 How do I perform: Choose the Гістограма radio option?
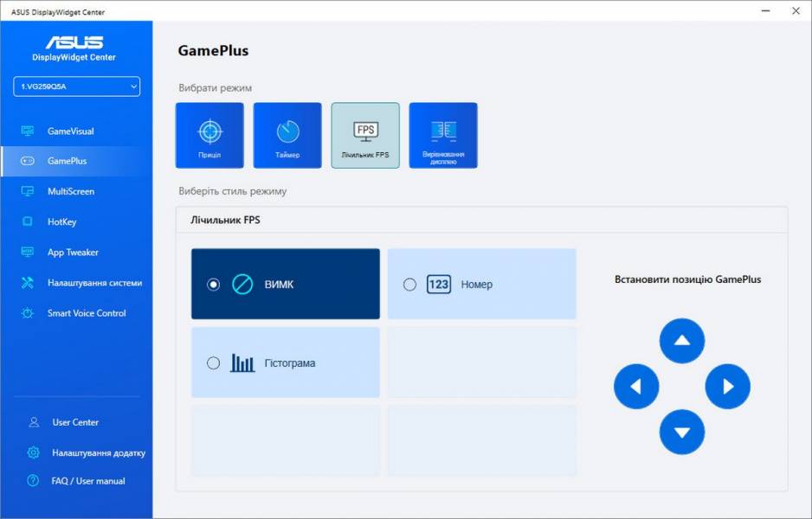coord(214,363)
